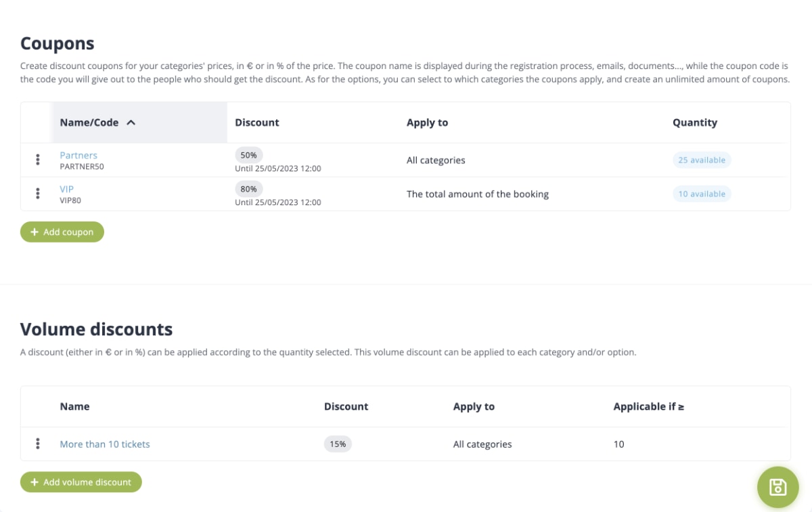Open the three-dot menu for Partners coupon
This screenshot has width=812, height=512.
[38, 160]
